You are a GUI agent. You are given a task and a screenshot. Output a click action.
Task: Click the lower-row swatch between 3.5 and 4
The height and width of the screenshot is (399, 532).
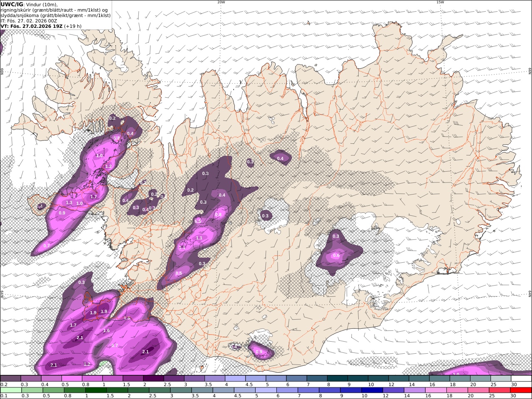click(x=203, y=390)
